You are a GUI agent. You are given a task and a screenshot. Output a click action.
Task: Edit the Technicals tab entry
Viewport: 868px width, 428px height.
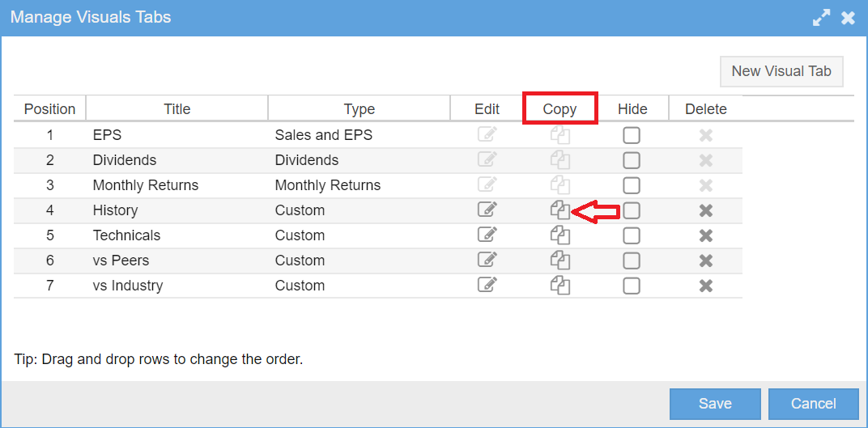pos(487,235)
